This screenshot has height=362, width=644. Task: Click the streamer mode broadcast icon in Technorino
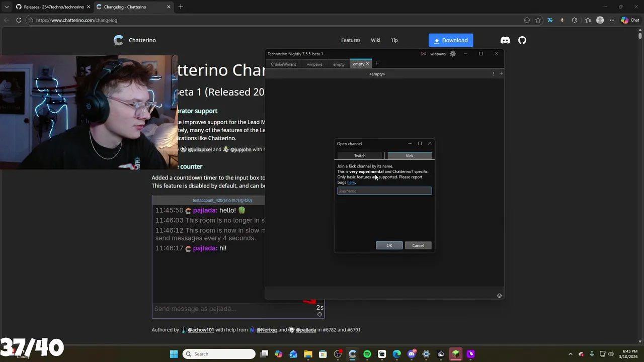[423, 54]
